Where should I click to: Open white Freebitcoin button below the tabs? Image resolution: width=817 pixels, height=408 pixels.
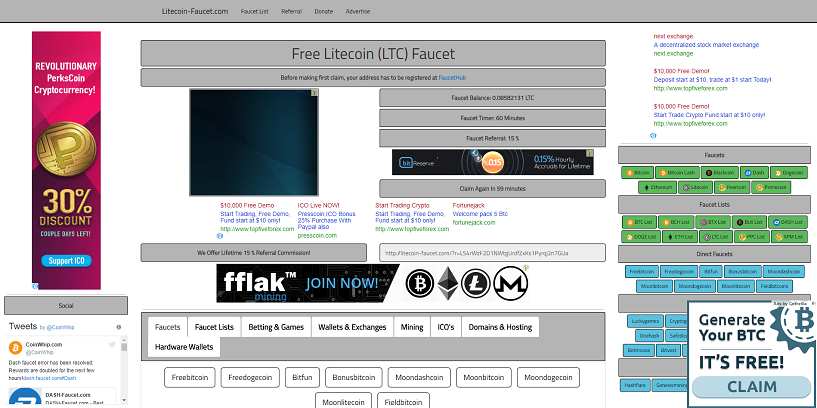tap(190, 377)
